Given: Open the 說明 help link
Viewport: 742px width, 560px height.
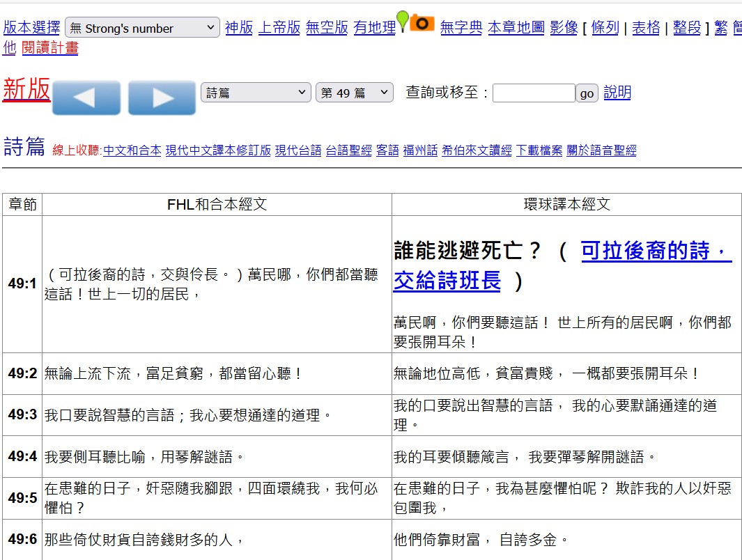Looking at the screenshot, I should (617, 93).
